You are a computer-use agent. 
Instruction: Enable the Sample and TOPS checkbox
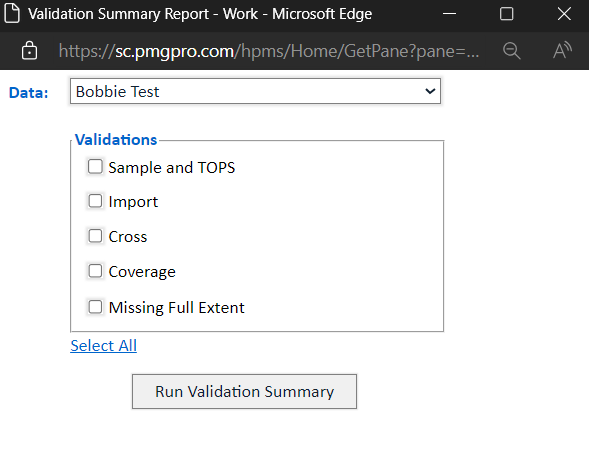click(x=95, y=166)
